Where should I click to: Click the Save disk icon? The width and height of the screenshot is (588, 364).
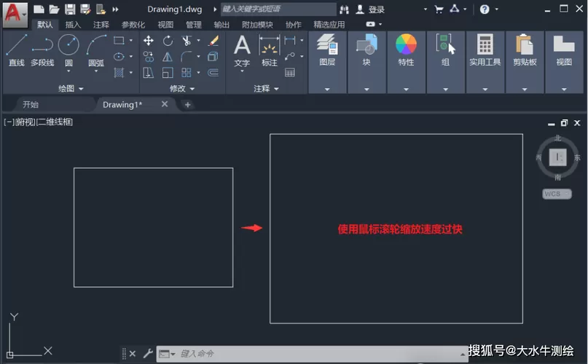pyautogui.click(x=70, y=9)
